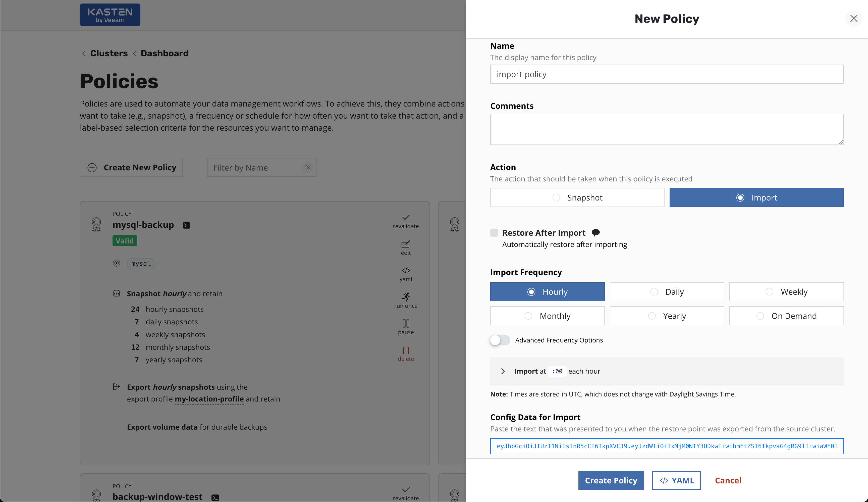The image size is (868, 502).
Task: Click the mysql-backup edit icon
Action: [x=406, y=247]
